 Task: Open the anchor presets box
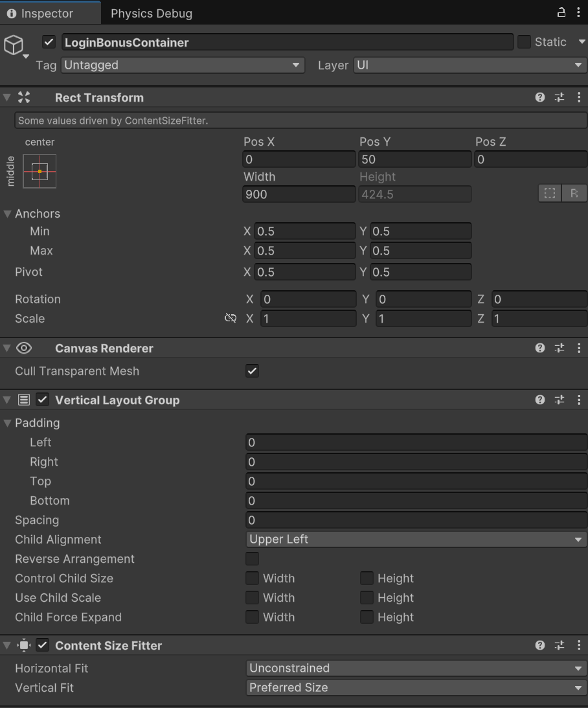[x=40, y=171]
